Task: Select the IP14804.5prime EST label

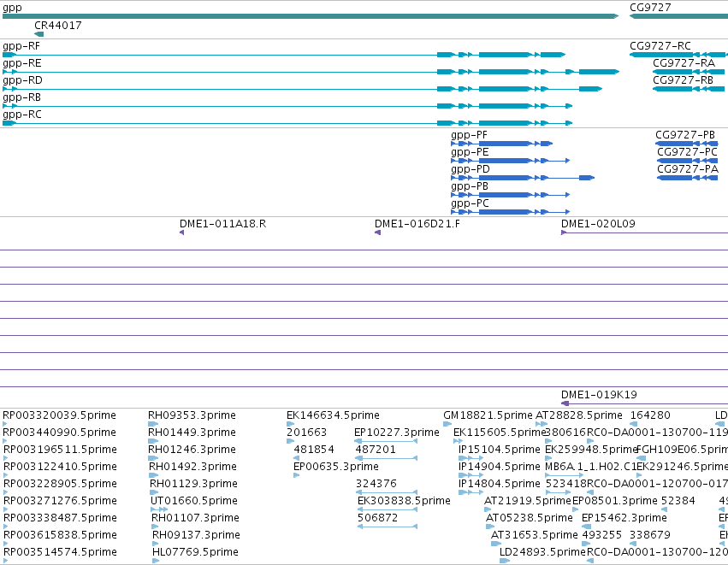Action: pos(499,484)
